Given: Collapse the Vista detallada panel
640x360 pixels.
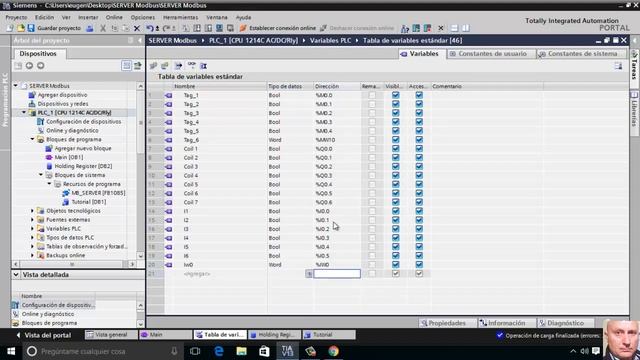Looking at the screenshot, I should tap(16, 275).
